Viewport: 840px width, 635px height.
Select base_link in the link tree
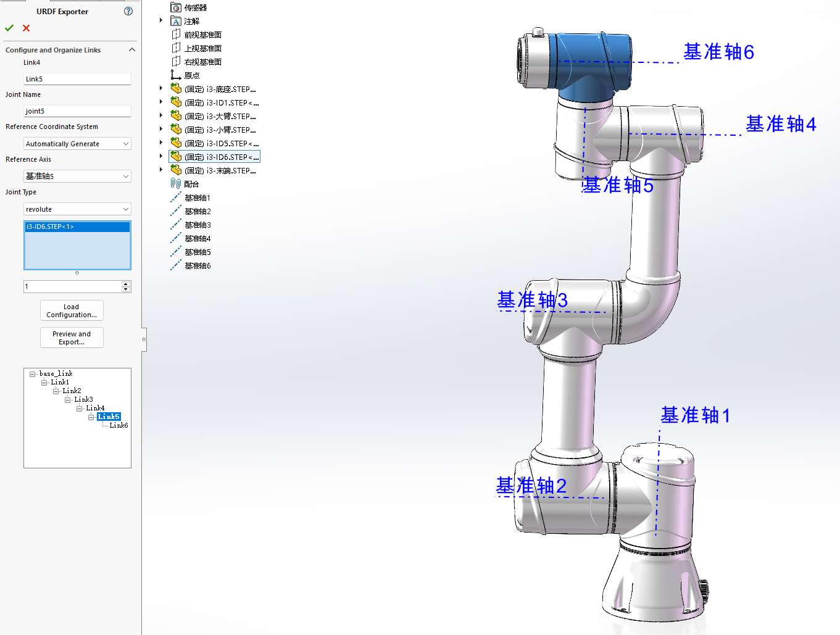point(56,373)
